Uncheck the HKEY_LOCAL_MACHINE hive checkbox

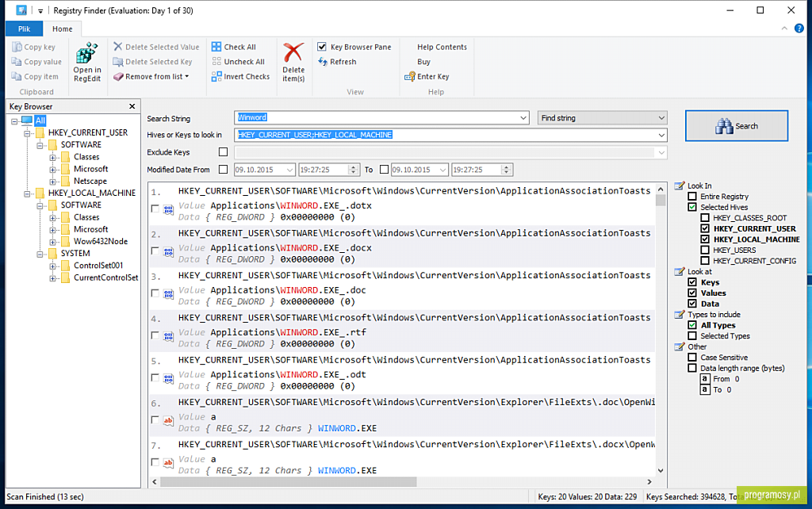(705, 239)
